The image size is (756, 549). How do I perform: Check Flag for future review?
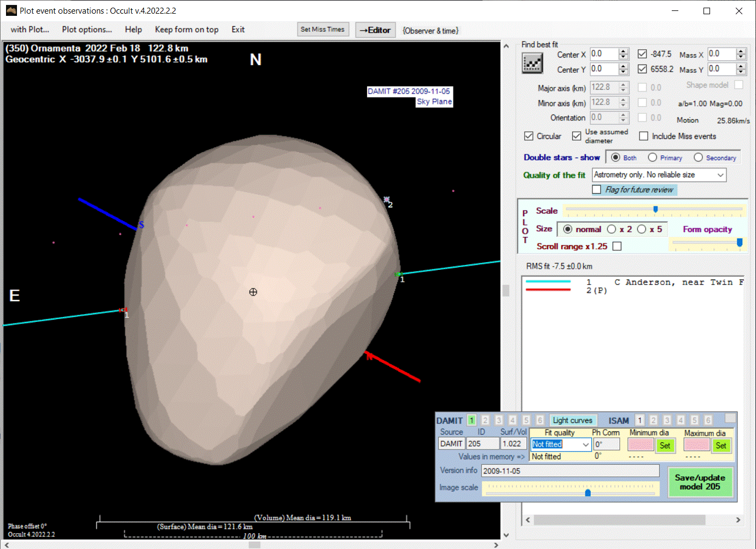coord(597,189)
